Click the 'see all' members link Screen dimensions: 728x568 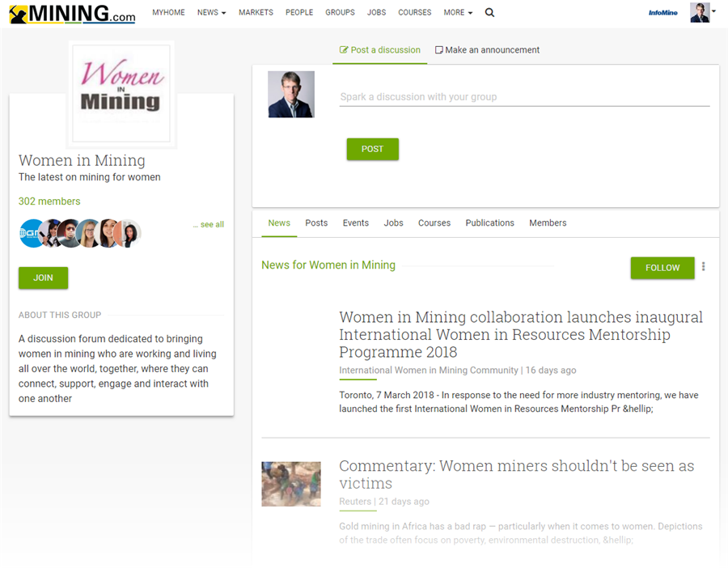(209, 225)
